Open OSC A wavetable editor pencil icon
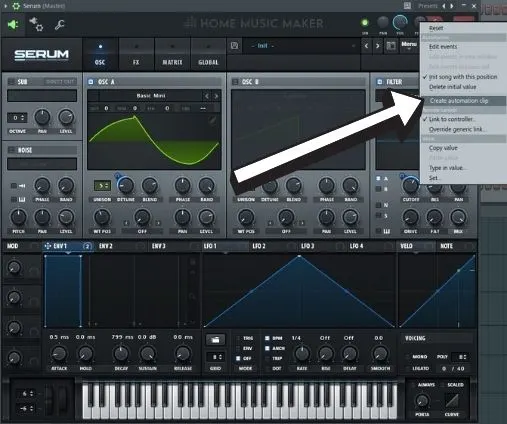This screenshot has width=507, height=424. tap(212, 121)
